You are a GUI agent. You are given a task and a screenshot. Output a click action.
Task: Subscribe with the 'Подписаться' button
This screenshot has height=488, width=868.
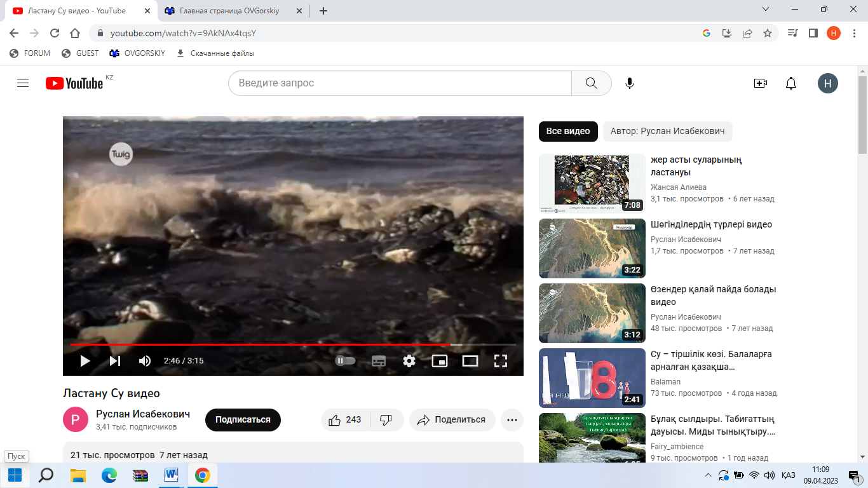click(x=243, y=420)
